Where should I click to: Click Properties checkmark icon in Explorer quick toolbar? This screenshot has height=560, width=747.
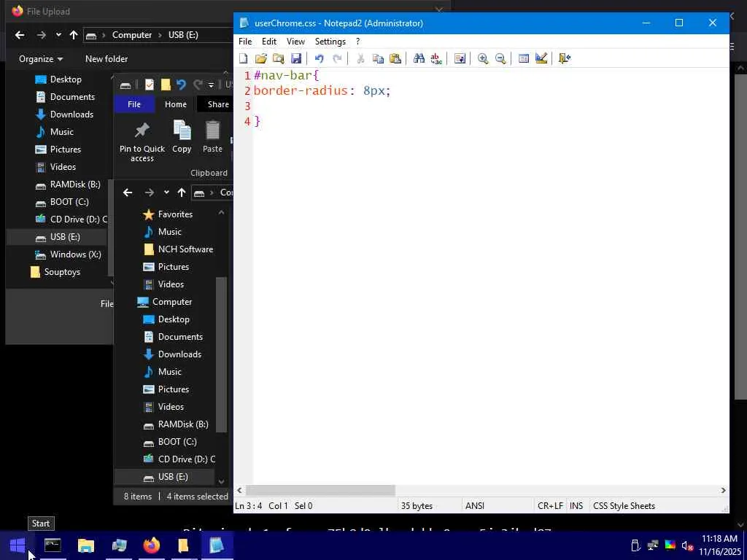(x=150, y=85)
